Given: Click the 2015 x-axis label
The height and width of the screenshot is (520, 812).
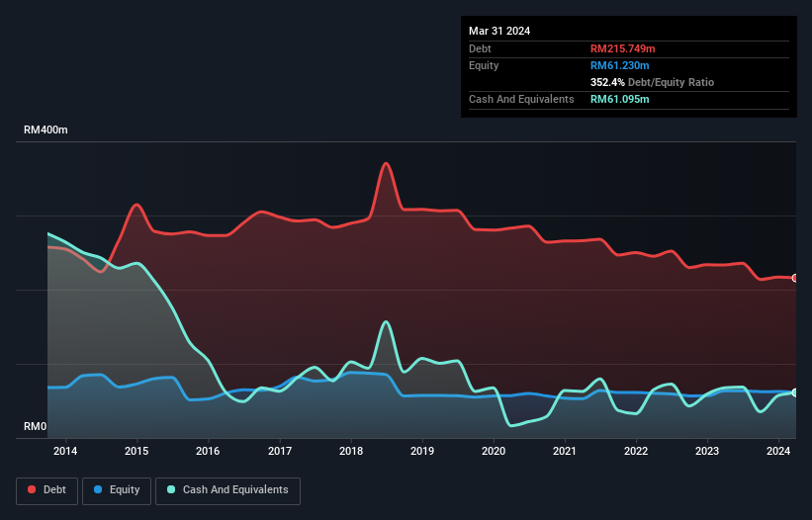Looking at the screenshot, I should click(x=136, y=451).
